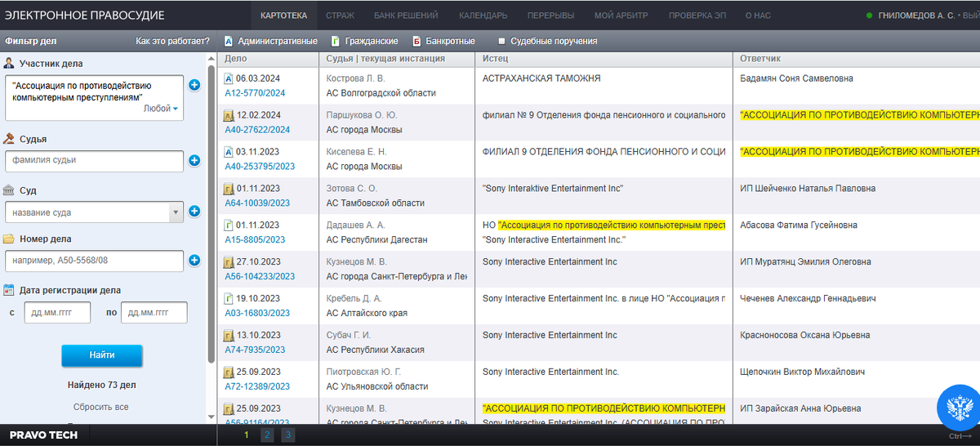Click defendant Бадамян Соня Самвеловна
Viewport: 980px width, 446px height.
pos(796,78)
